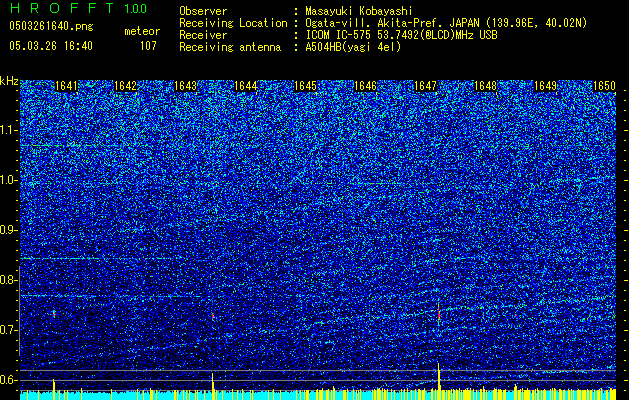Select the meteor count value 107
This screenshot has height=400, width=629.
pos(148,46)
